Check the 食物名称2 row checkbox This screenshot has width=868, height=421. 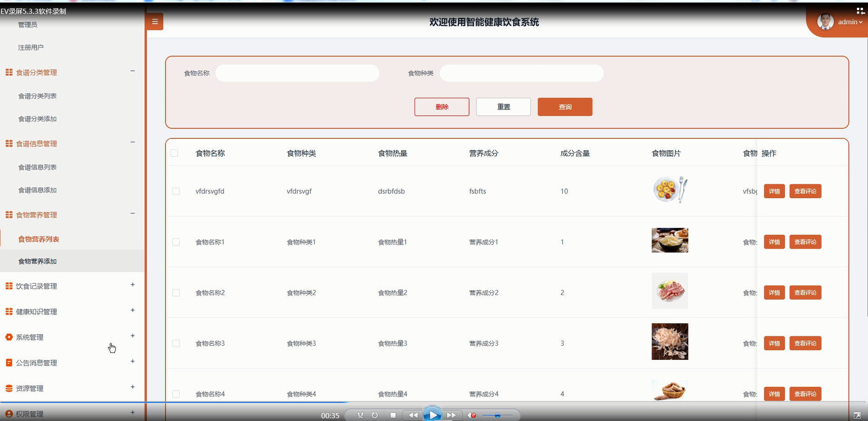pos(176,293)
